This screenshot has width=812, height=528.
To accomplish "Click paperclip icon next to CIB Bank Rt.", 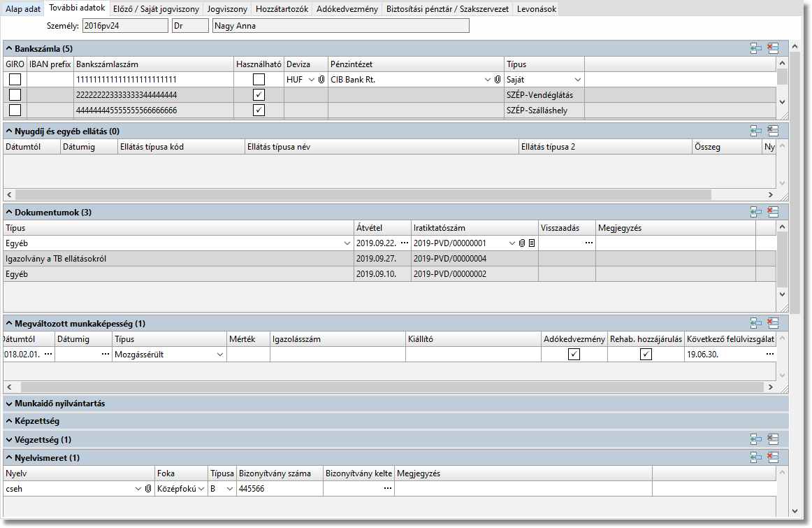I will pos(497,79).
